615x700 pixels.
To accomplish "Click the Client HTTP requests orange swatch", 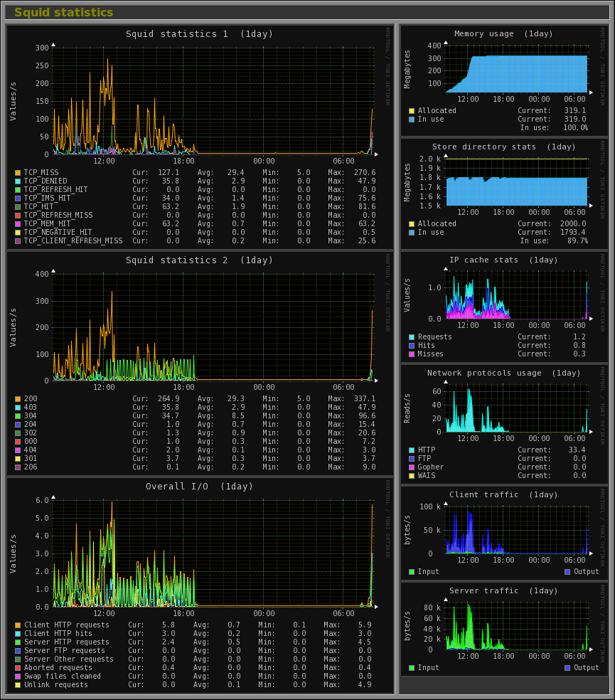I will 18,625.
